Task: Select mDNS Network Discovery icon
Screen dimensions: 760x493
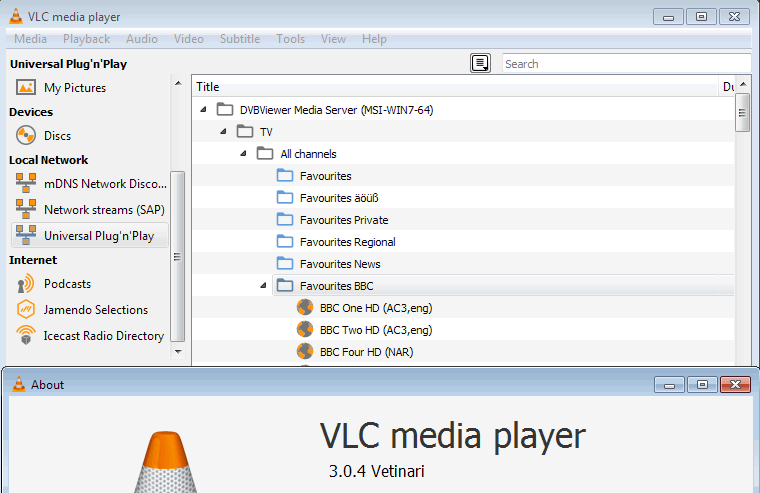Action: [x=26, y=184]
